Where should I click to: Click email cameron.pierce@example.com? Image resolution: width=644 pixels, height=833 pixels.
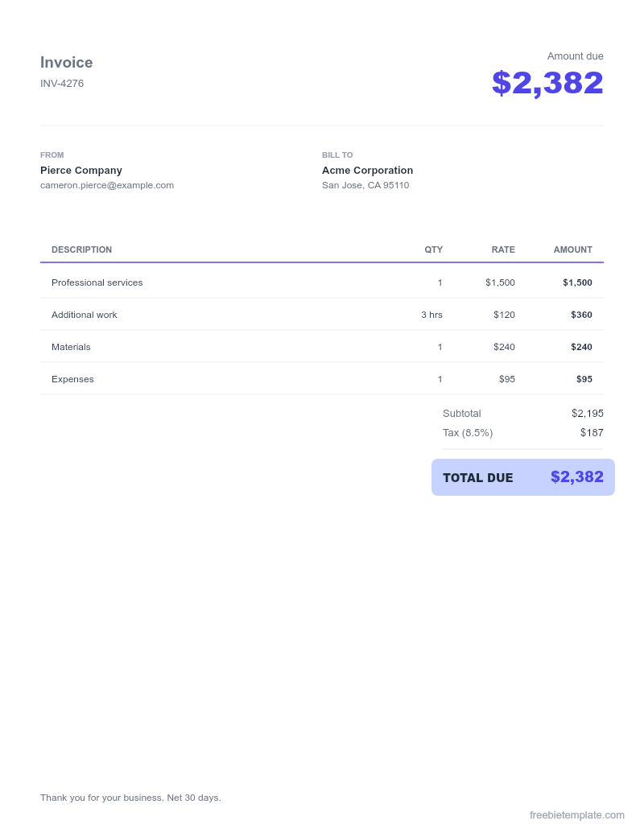click(107, 185)
